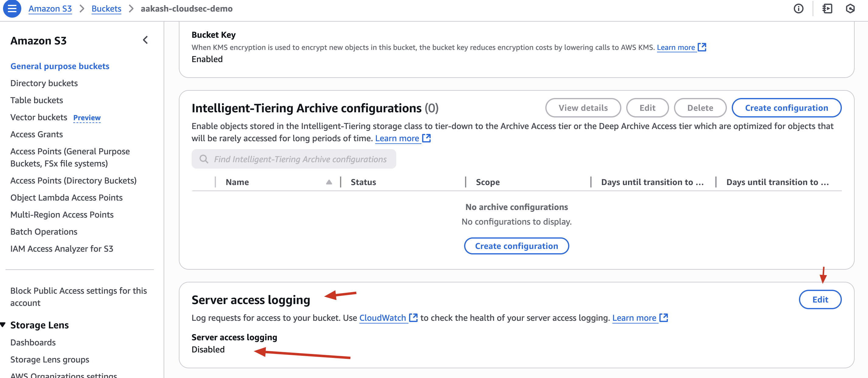
Task: Collapse the Storage Lens section triangle
Action: [3, 325]
